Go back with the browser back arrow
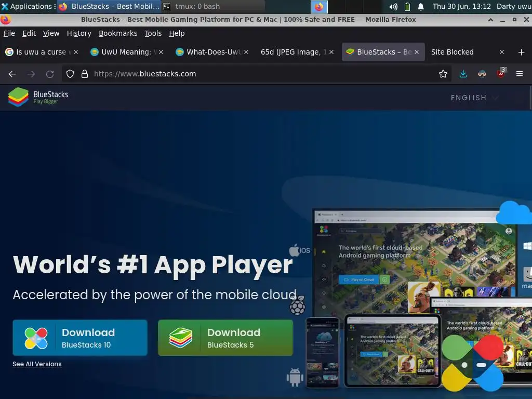Image resolution: width=532 pixels, height=399 pixels. [x=12, y=74]
